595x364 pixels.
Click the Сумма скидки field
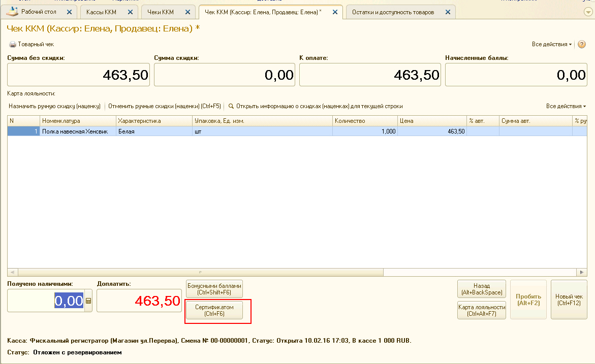click(225, 75)
